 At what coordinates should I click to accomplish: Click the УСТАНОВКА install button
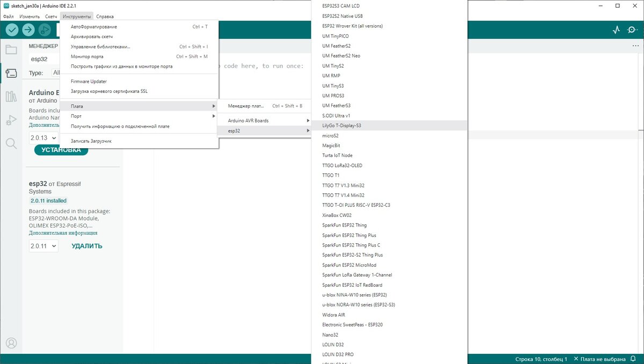[61, 150]
